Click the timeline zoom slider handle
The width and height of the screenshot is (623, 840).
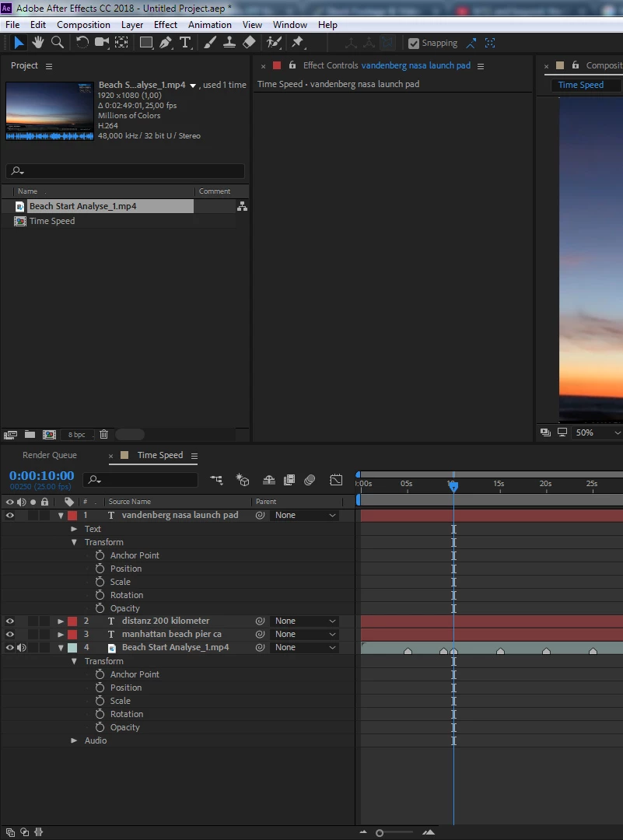click(x=380, y=833)
